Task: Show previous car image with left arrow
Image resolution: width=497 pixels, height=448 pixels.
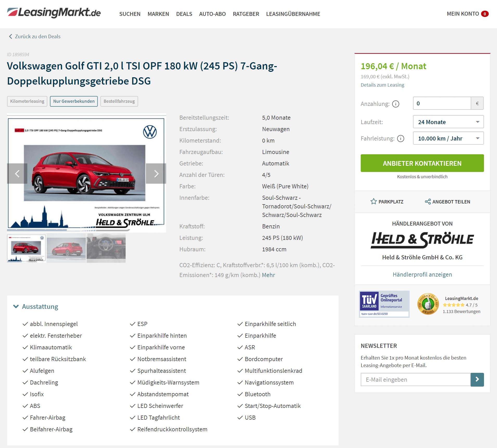Action: (17, 174)
